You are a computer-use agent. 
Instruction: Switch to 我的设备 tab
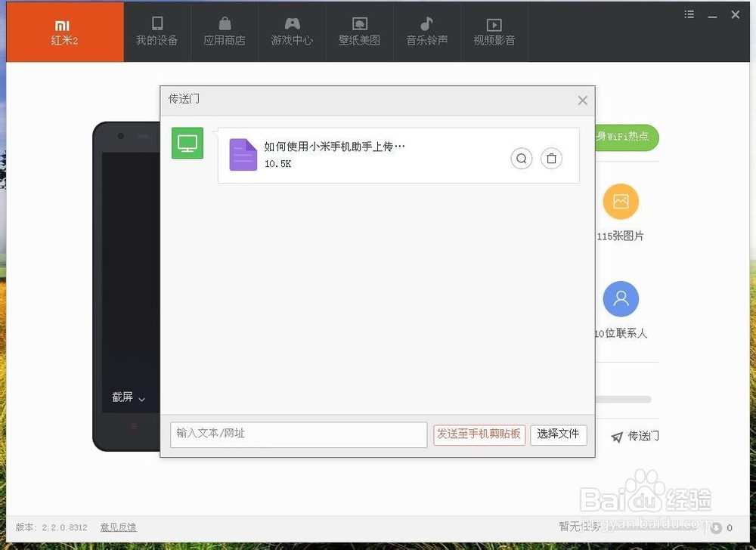tap(157, 32)
